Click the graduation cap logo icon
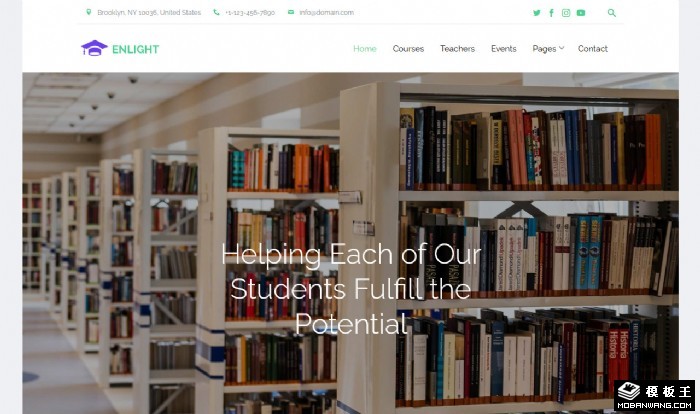The width and height of the screenshot is (700, 414). coord(94,48)
